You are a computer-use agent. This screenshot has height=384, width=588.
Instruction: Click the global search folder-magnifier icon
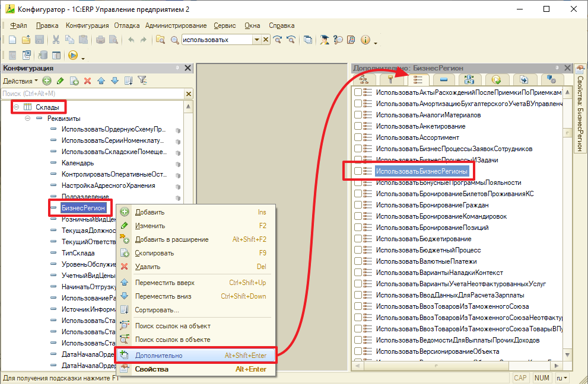point(161,40)
